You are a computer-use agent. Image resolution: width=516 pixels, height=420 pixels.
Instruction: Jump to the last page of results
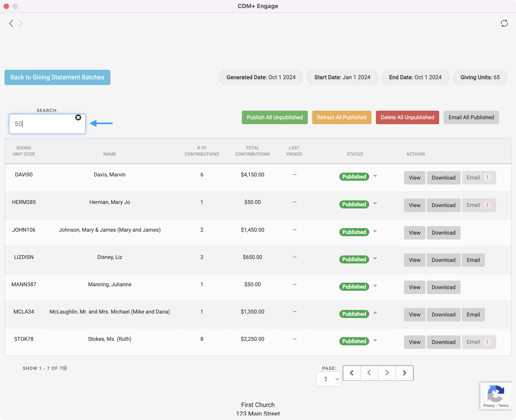coord(404,373)
